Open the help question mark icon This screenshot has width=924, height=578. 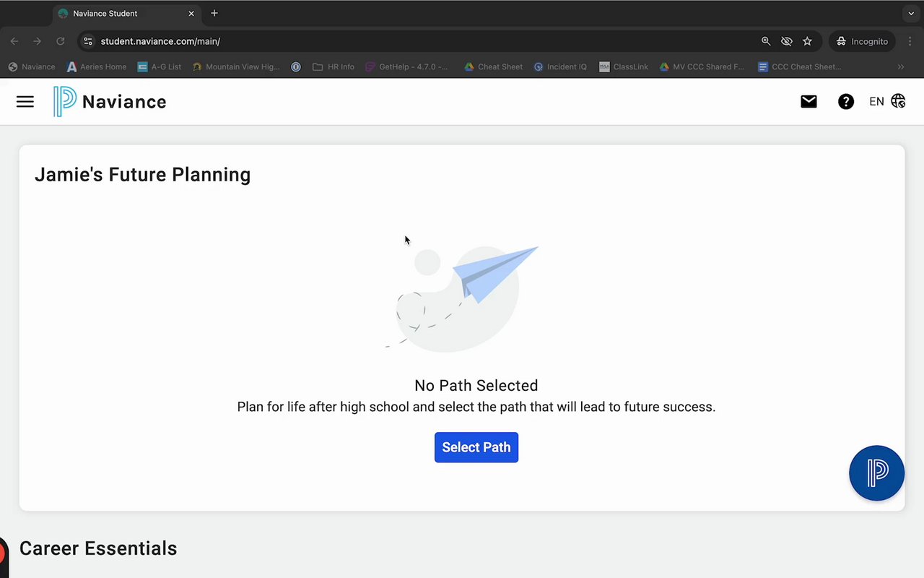(845, 102)
